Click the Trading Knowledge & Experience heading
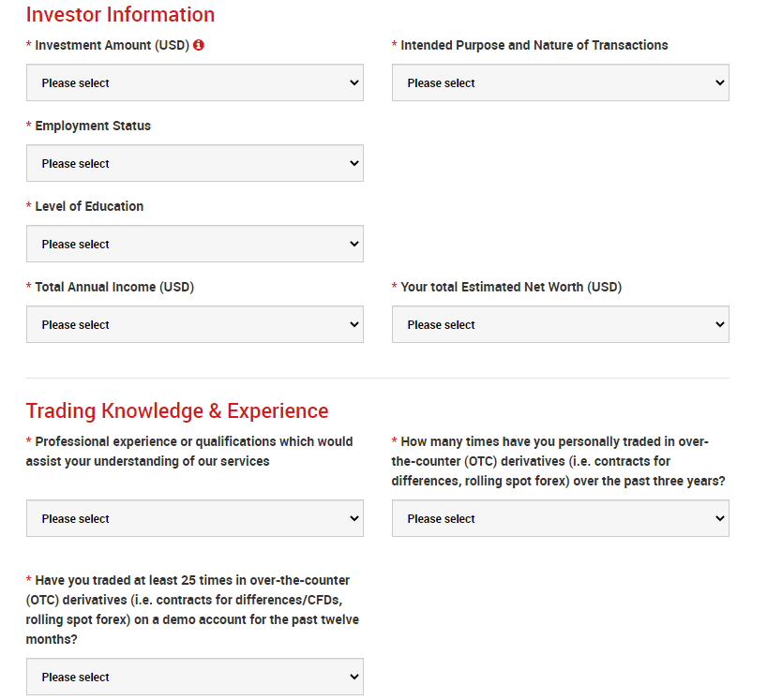767x700 pixels. point(177,411)
